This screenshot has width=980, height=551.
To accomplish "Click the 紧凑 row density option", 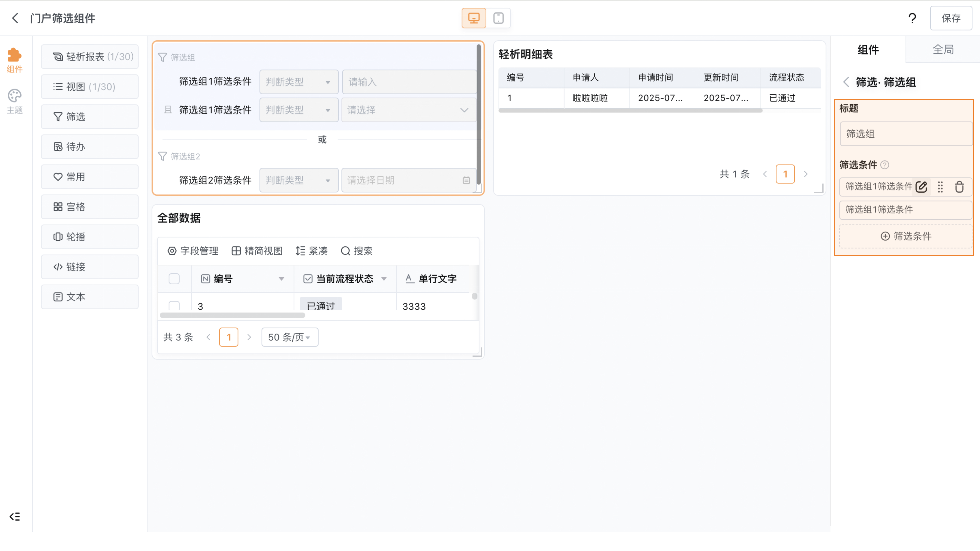I will click(x=312, y=251).
